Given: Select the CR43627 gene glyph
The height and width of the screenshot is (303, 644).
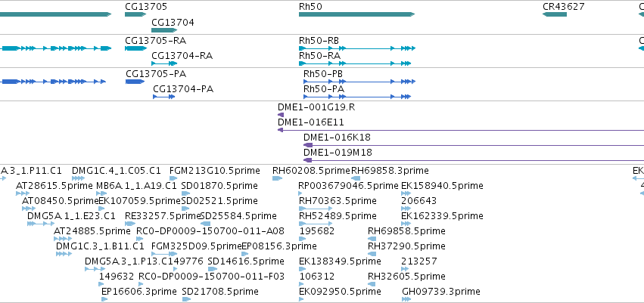Looking at the screenshot, I should click(x=555, y=14).
